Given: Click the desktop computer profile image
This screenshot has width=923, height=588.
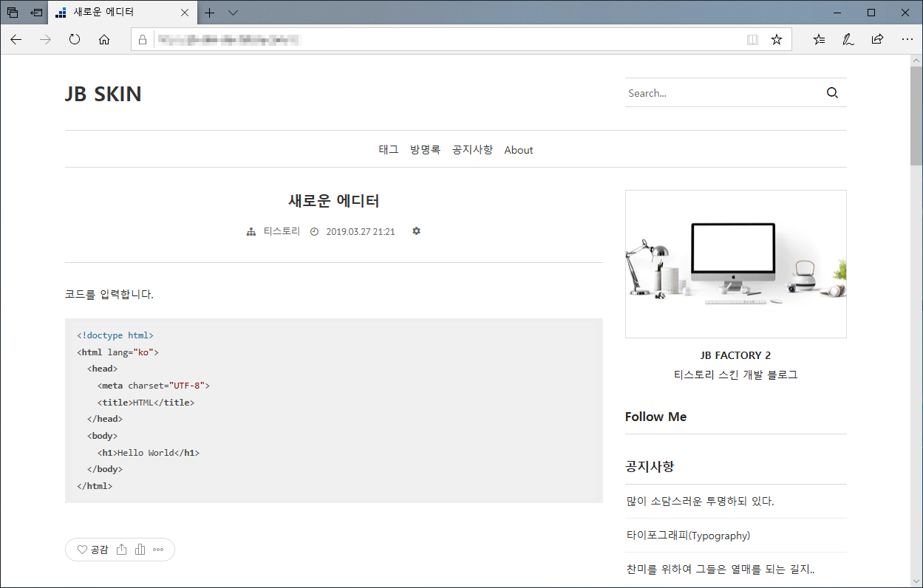Looking at the screenshot, I should [x=736, y=264].
